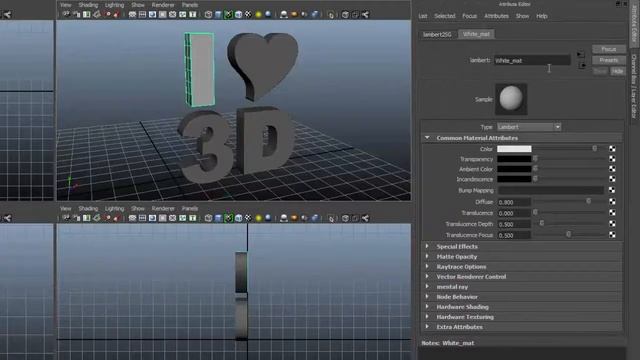The image size is (640, 360).
Task: Switch to the White_mat tab
Action: [476, 34]
